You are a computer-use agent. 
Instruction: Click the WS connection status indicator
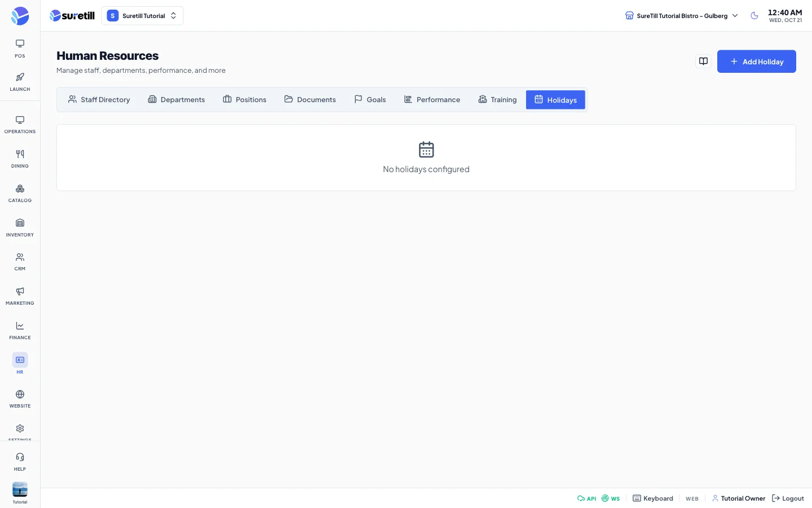611,498
